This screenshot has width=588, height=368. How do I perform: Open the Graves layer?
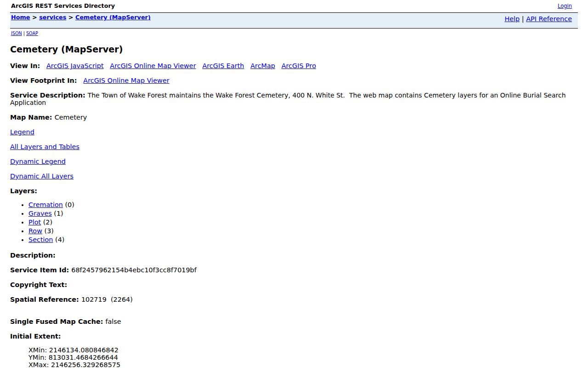(x=40, y=213)
